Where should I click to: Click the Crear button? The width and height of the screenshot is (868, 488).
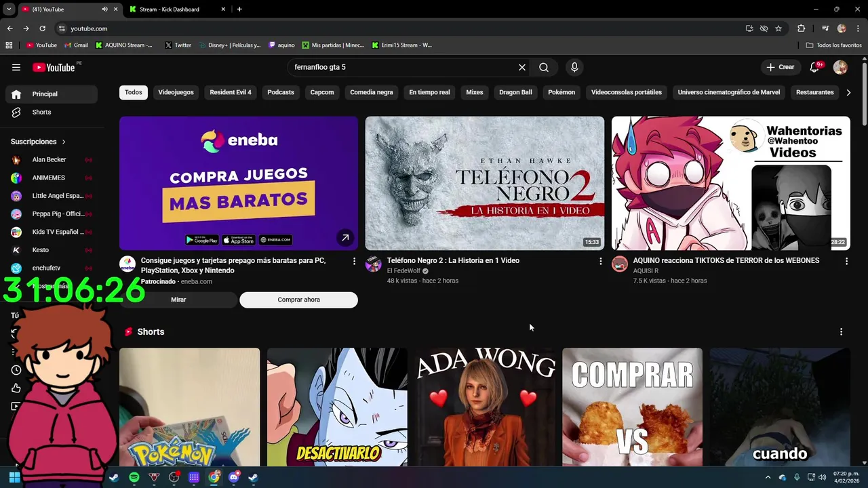(780, 67)
